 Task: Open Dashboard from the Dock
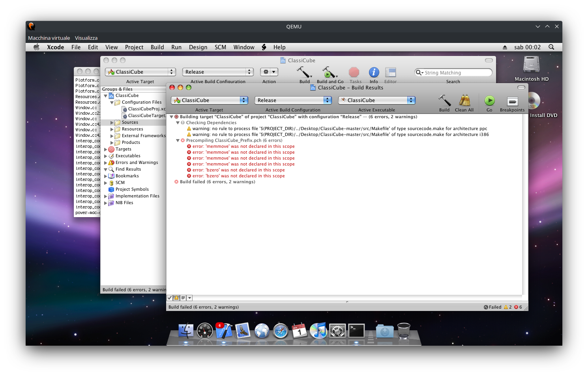(205, 331)
